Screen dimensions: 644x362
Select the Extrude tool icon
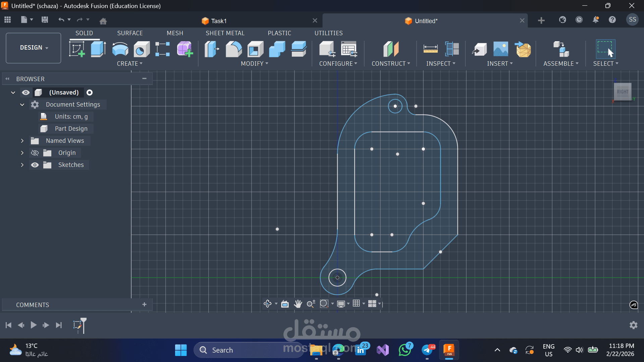(x=98, y=49)
